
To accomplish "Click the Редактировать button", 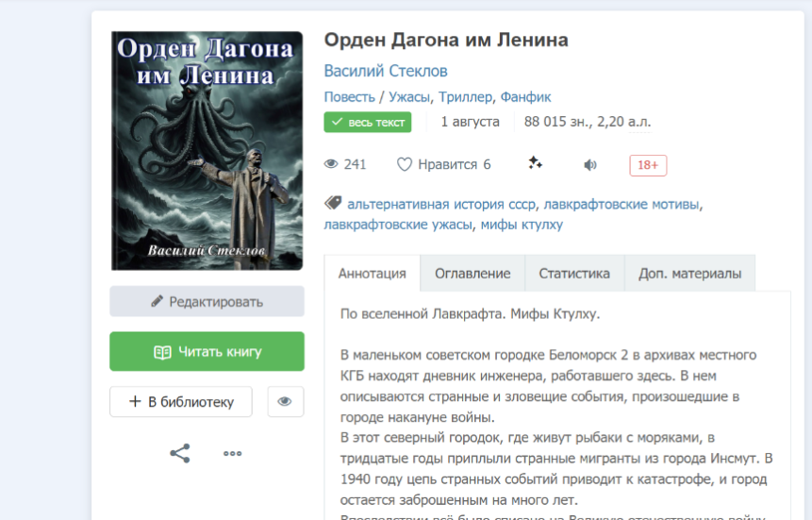I will tap(207, 301).
